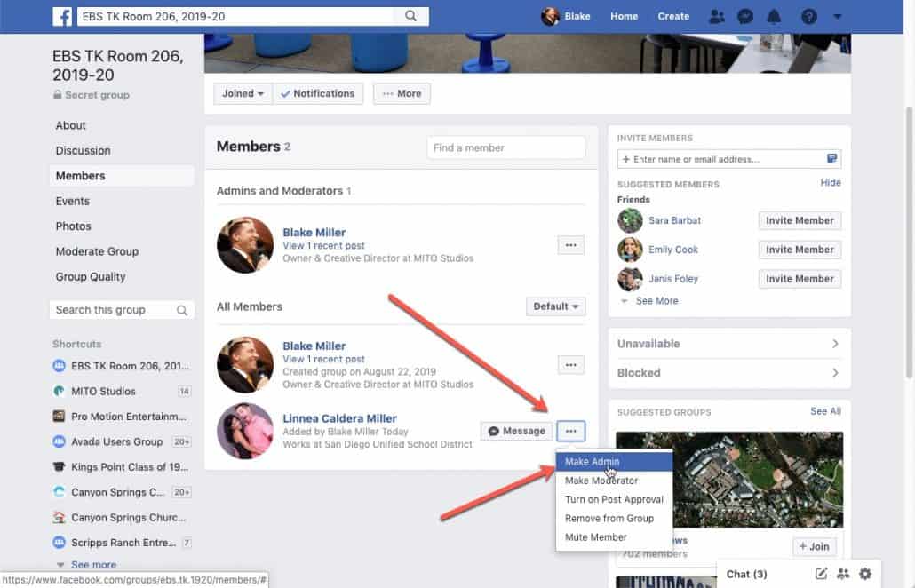915x588 pixels.
Task: Open the Help question mark icon
Action: (x=808, y=16)
